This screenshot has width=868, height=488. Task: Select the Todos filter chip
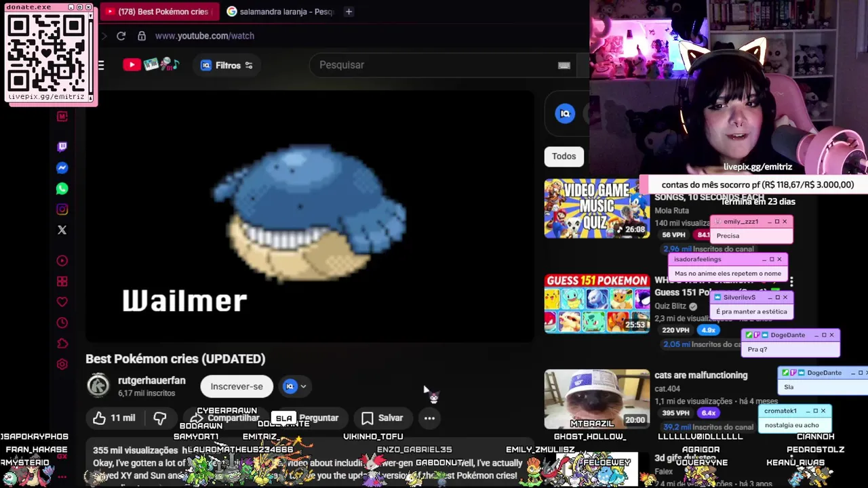pos(564,156)
